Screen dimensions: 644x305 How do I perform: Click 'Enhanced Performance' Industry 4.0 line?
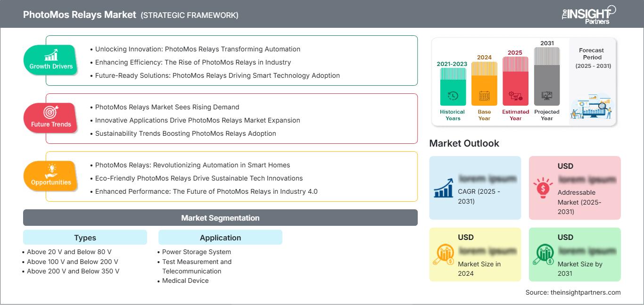pyautogui.click(x=206, y=191)
